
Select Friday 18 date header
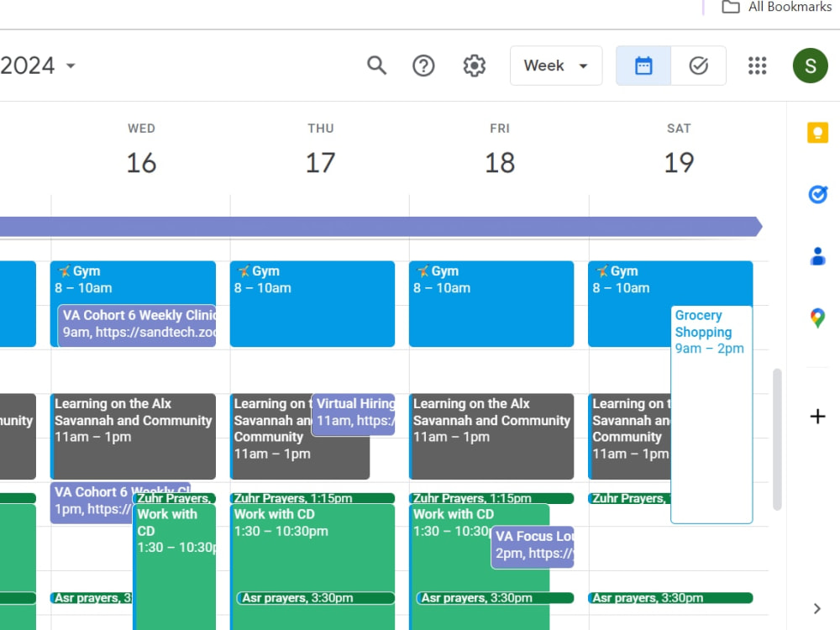coord(500,162)
